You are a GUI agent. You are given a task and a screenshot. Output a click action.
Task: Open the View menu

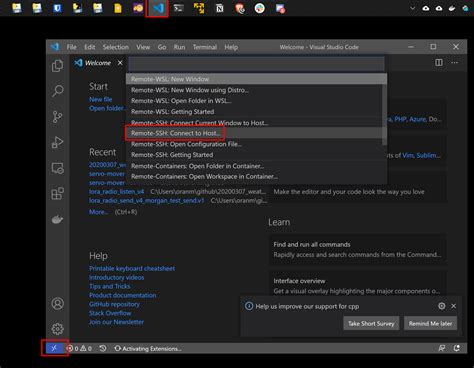[x=143, y=47]
